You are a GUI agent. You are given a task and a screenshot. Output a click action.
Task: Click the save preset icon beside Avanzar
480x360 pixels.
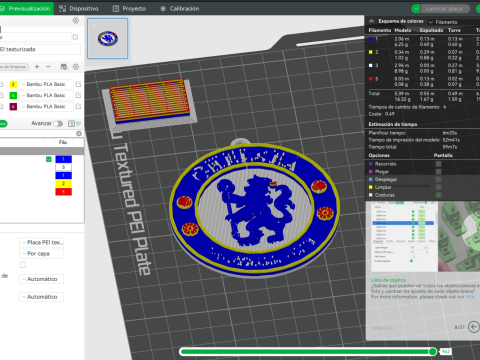[71, 124]
